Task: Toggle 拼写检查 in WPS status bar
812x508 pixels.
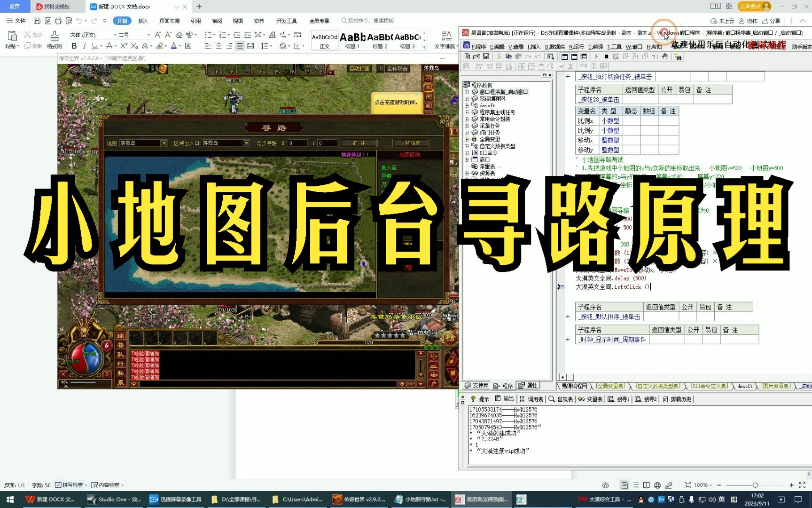Action: (69, 485)
